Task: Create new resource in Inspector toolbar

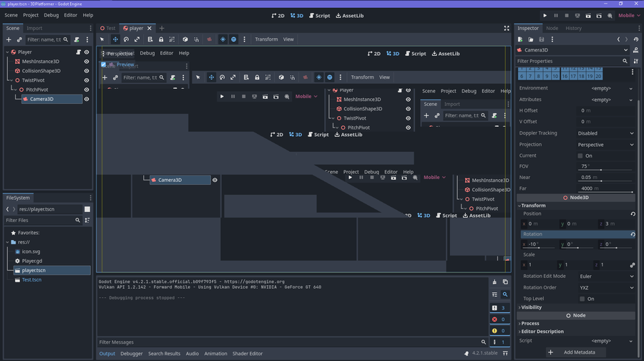Action: click(520, 39)
